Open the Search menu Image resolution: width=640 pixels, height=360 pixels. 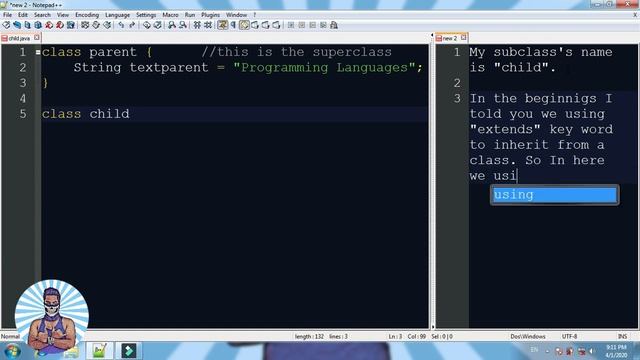42,15
